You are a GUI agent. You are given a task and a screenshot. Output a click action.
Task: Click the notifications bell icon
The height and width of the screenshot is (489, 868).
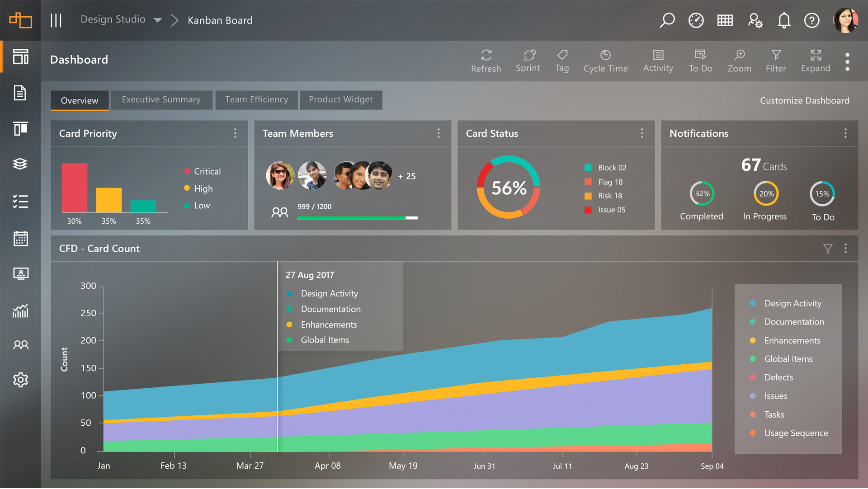[784, 20]
